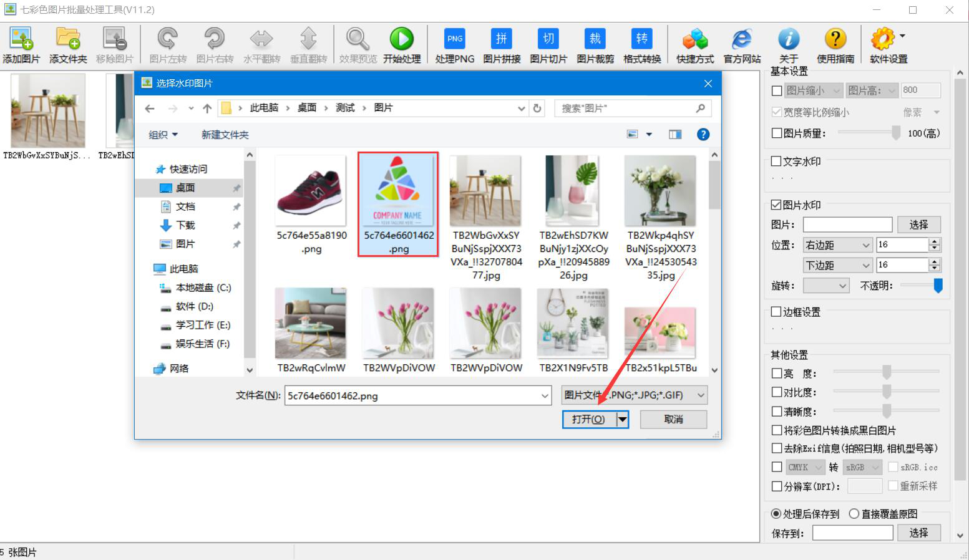Click the 搜索"图片" search field
Viewport: 969px width, 560px height.
(633, 109)
